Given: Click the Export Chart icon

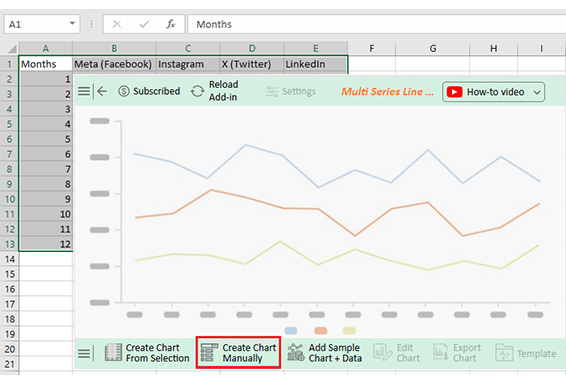Looking at the screenshot, I should tap(441, 353).
